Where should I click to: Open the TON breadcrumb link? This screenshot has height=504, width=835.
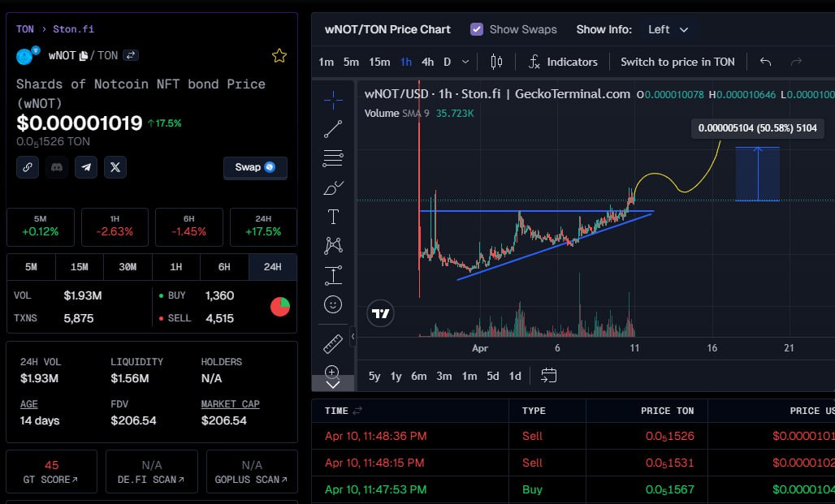(x=25, y=29)
